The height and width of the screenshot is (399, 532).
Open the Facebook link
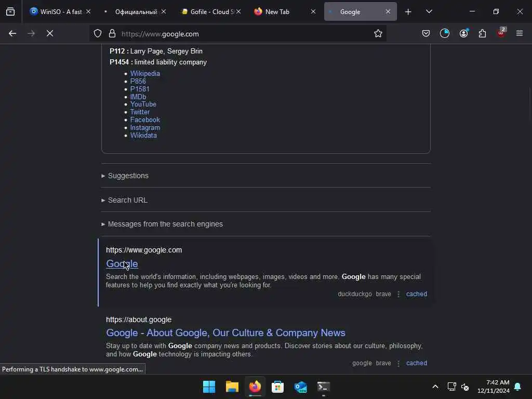click(145, 120)
